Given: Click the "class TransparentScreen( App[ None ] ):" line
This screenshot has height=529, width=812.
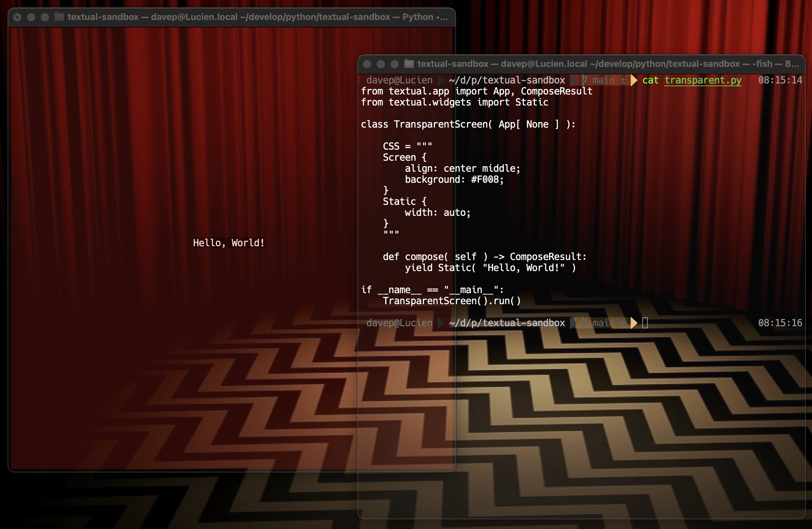Looking at the screenshot, I should 468,124.
